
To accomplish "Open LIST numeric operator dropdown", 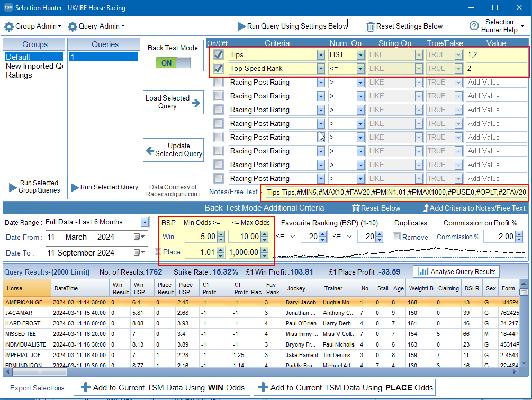I will [x=360, y=54].
